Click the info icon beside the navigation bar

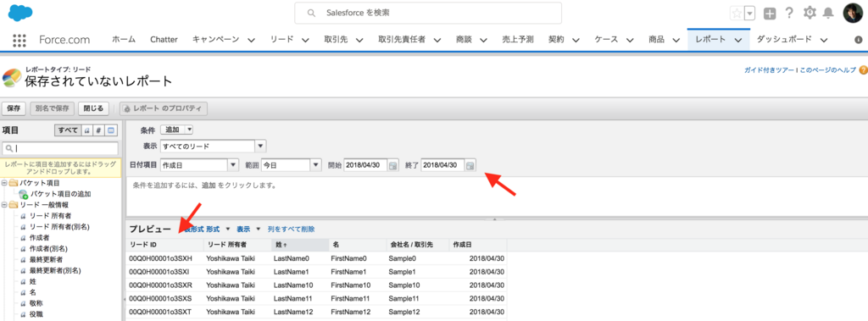(x=859, y=40)
